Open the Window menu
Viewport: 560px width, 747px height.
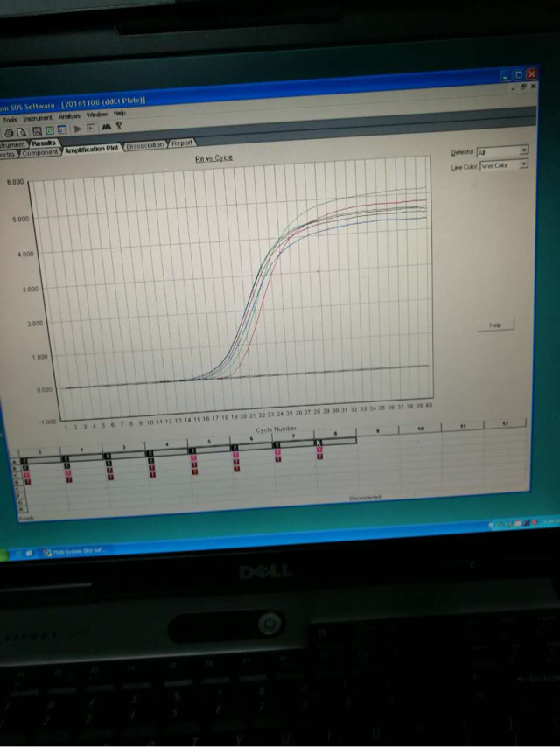point(97,115)
